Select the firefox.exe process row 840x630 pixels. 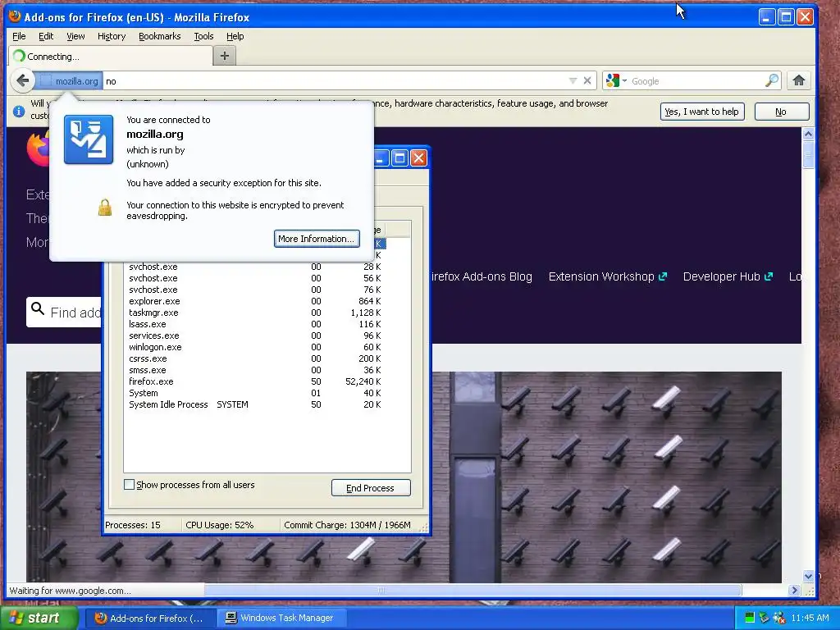(254, 381)
